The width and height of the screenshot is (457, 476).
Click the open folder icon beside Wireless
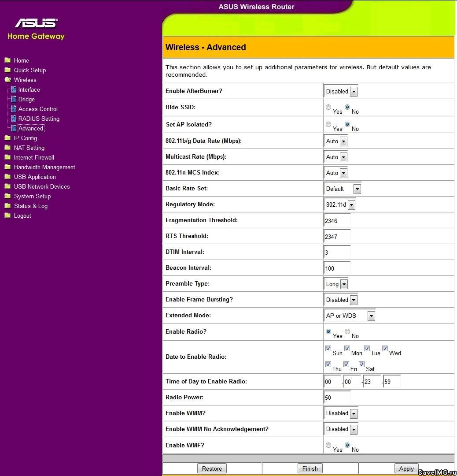7,80
